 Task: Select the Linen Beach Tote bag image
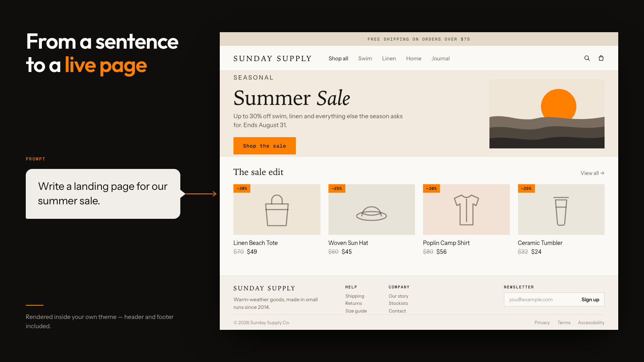(x=277, y=210)
